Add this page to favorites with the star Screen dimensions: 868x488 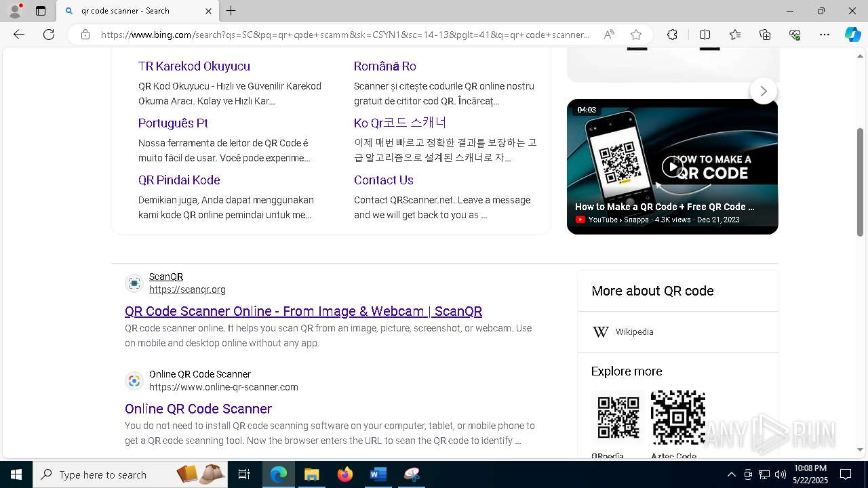(635, 35)
